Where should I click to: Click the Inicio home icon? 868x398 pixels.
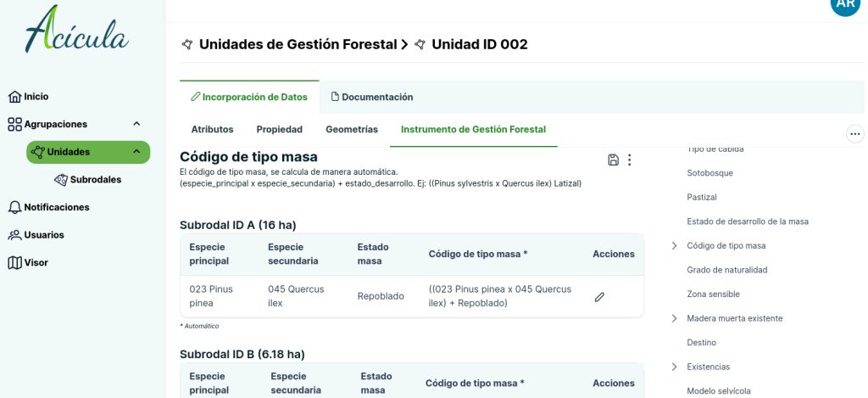pyautogui.click(x=14, y=97)
